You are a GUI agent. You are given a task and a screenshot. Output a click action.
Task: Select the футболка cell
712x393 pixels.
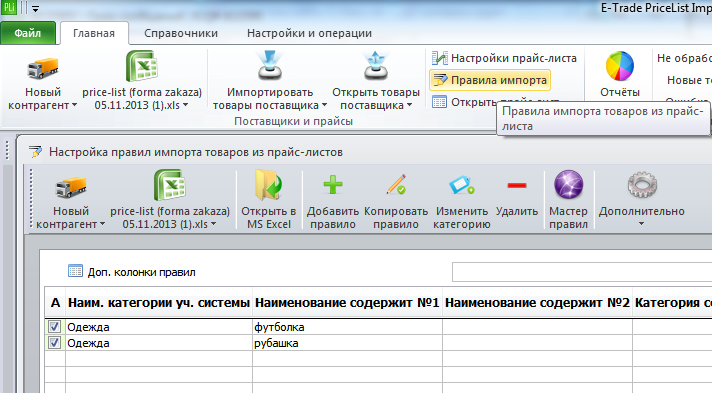click(x=347, y=327)
